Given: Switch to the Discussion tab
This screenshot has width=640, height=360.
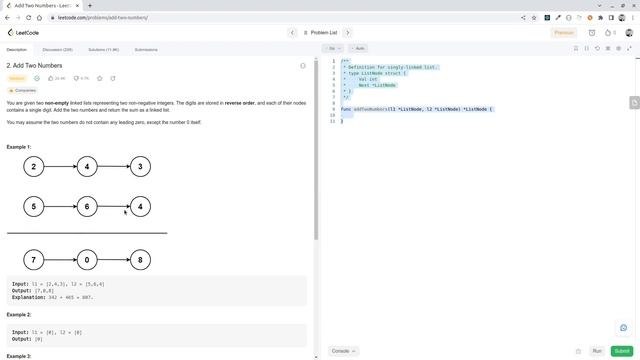Looking at the screenshot, I should coord(58,50).
